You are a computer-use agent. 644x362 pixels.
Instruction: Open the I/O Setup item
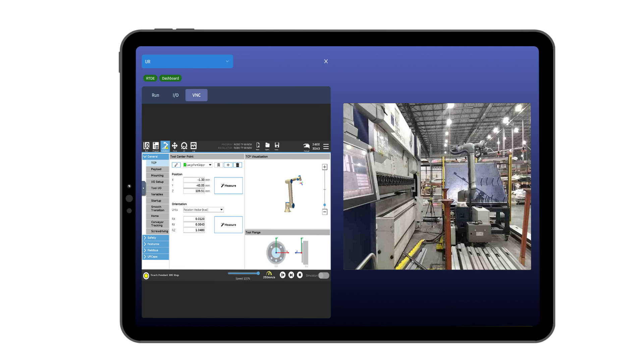[x=157, y=182]
